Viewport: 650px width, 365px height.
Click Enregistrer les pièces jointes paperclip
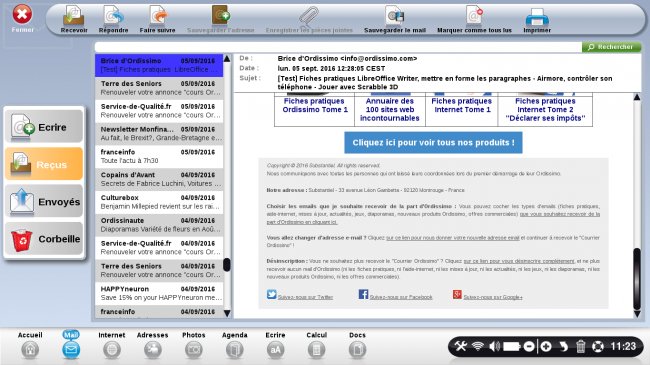coord(309,19)
